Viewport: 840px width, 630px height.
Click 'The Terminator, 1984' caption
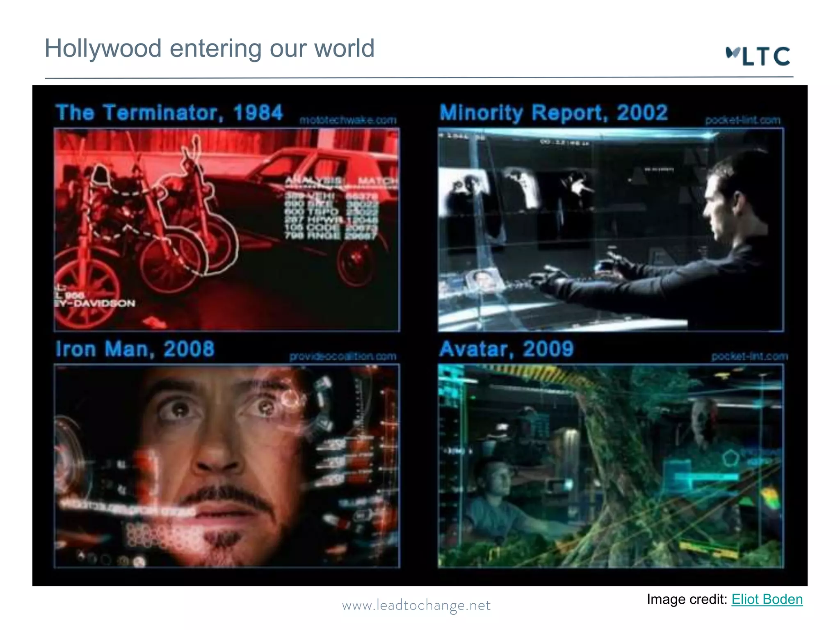169,112
